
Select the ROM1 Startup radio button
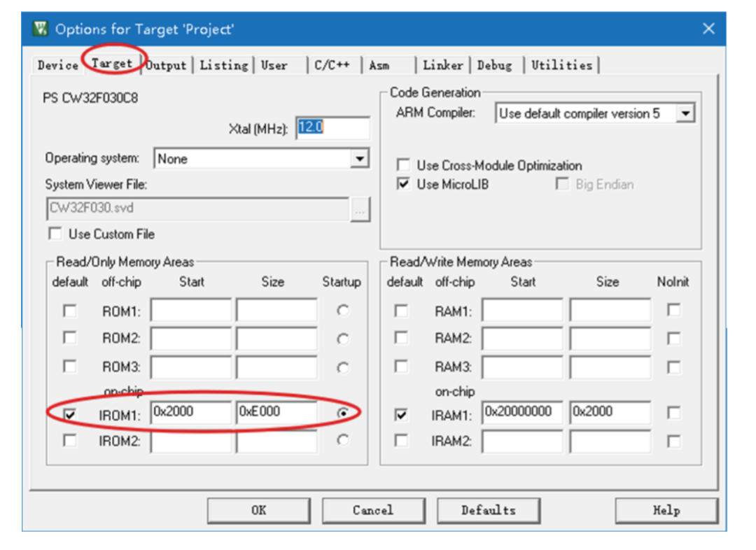click(343, 311)
